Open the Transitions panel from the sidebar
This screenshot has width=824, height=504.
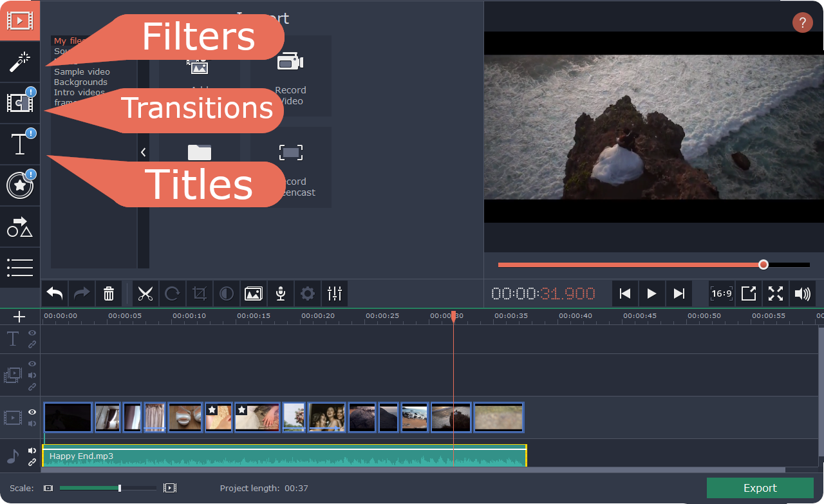click(20, 103)
